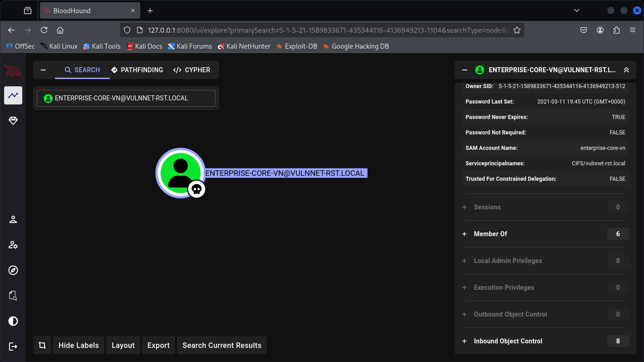The image size is (644, 362).
Task: Click the Export button
Action: [158, 345]
